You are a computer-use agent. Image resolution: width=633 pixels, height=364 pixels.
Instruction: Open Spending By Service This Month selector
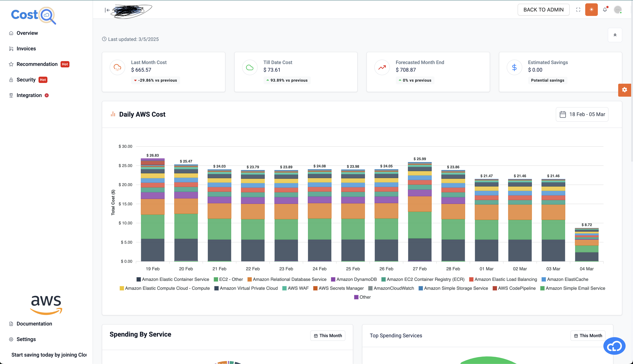327,336
